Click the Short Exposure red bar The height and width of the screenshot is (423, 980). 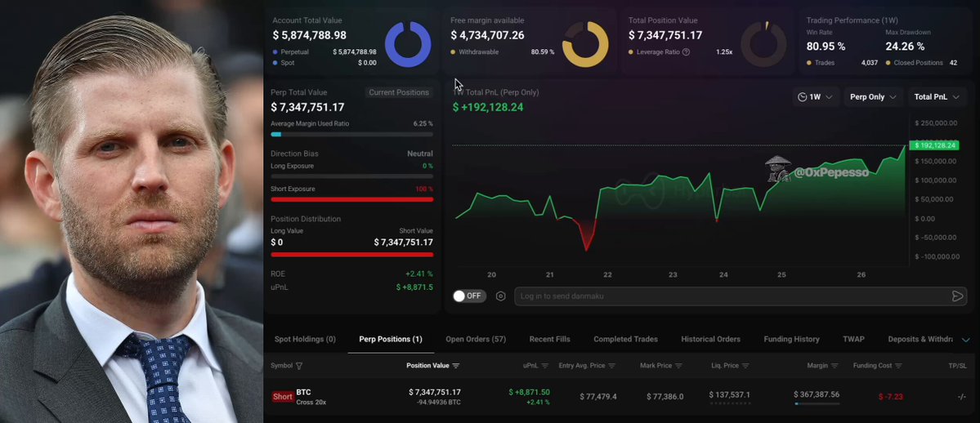(352, 199)
